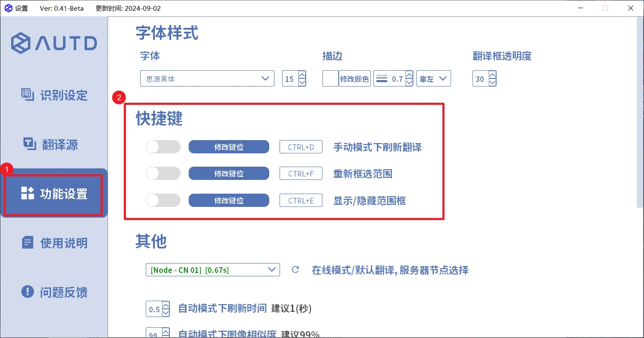Click the 问题反馈 exclamation icon
The image size is (644, 338).
(x=27, y=292)
